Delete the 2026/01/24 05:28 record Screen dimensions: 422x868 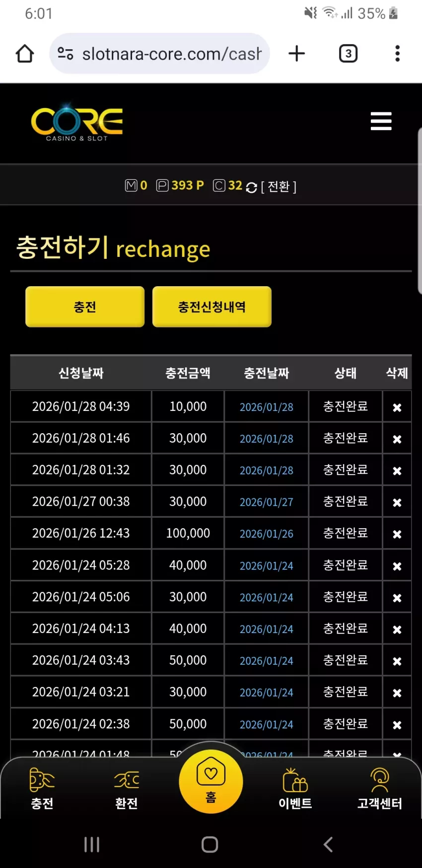click(x=397, y=566)
